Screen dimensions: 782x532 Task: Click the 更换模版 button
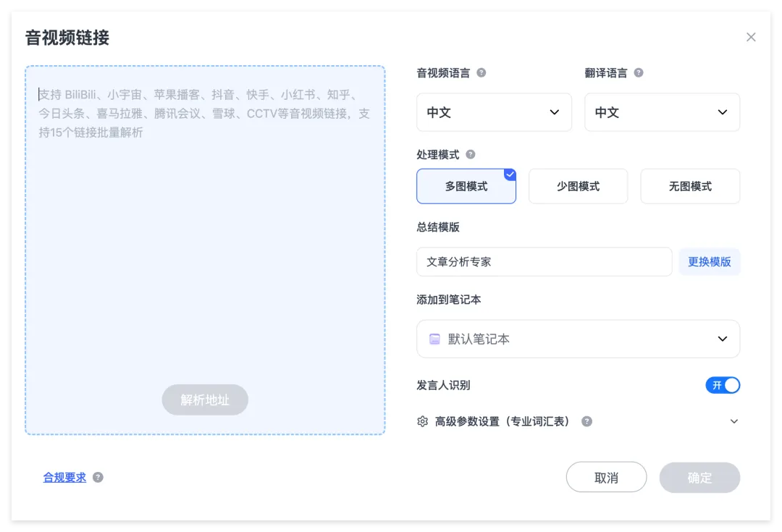coord(709,262)
